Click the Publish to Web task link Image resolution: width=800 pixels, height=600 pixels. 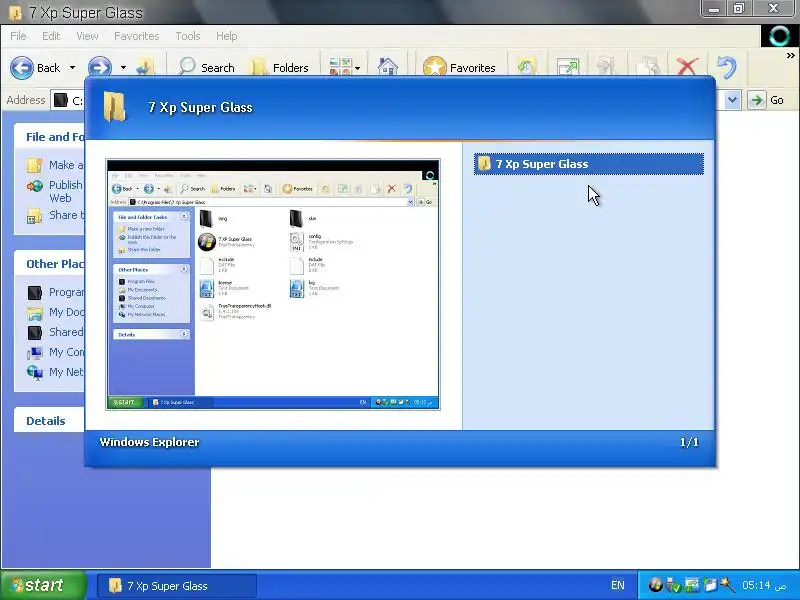(x=55, y=191)
